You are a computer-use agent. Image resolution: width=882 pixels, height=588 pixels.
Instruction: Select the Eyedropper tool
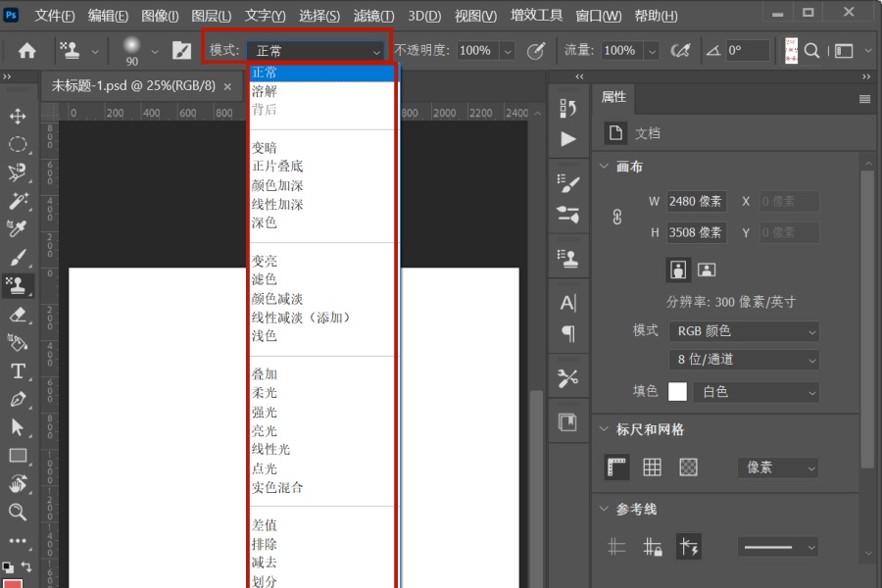[18, 229]
